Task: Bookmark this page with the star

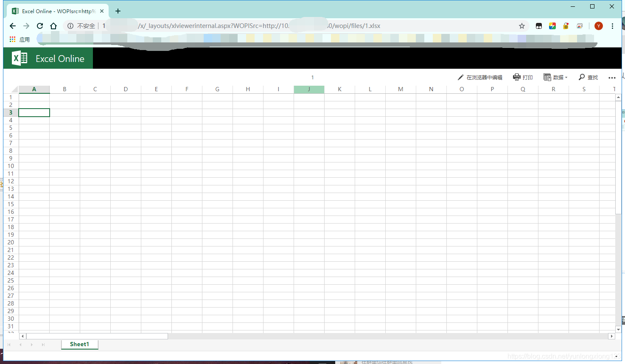Action: (522, 26)
